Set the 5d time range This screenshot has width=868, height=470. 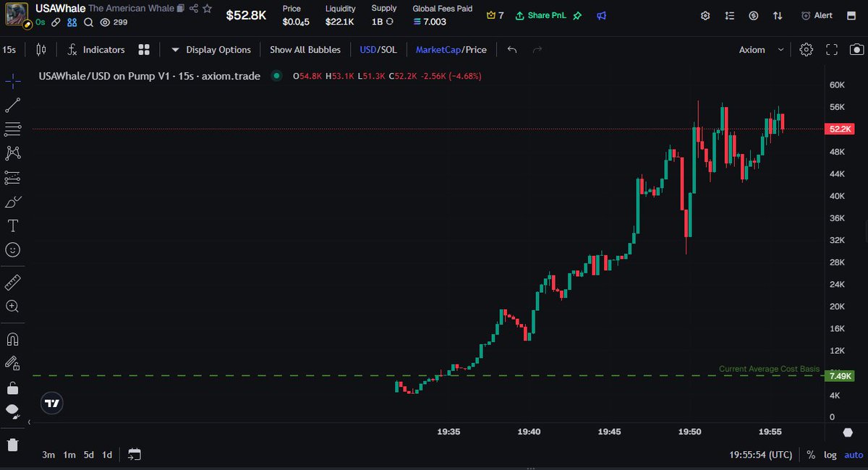[88, 455]
